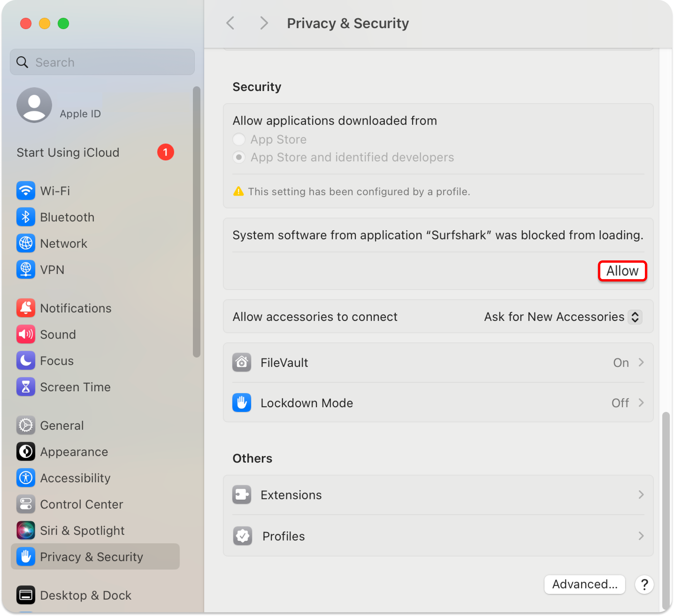674x616 pixels.
Task: Click the Focus moon icon
Action: [26, 360]
